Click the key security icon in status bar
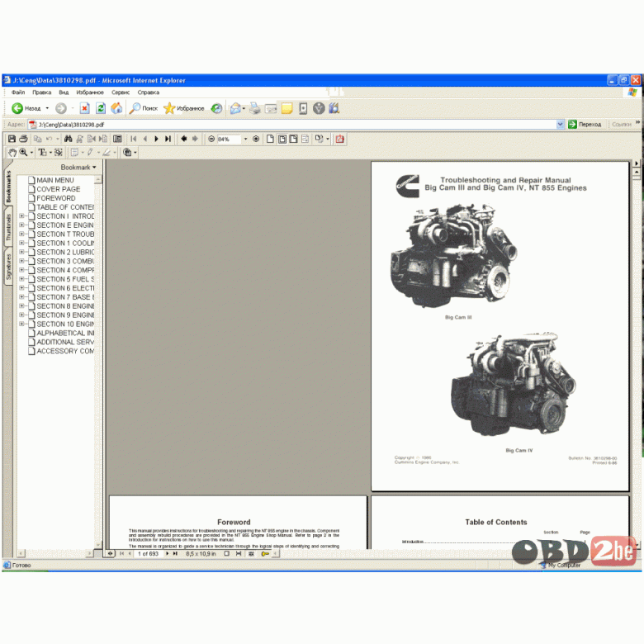Image resolution: width=644 pixels, height=644 pixels. [x=265, y=554]
